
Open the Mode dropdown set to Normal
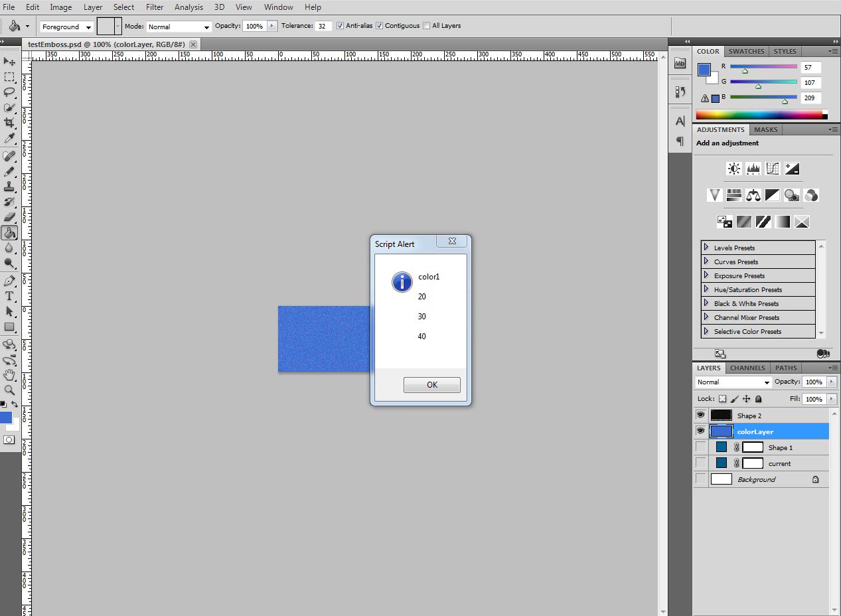coord(178,27)
